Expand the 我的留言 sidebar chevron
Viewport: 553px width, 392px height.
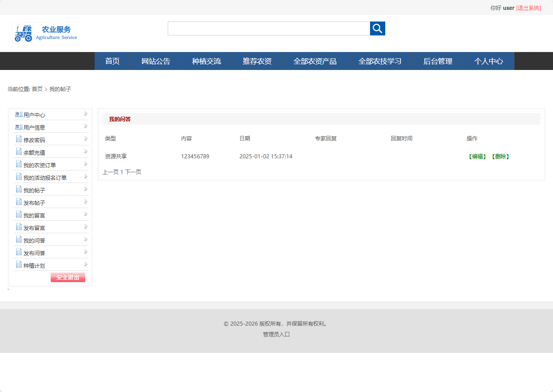(85, 214)
